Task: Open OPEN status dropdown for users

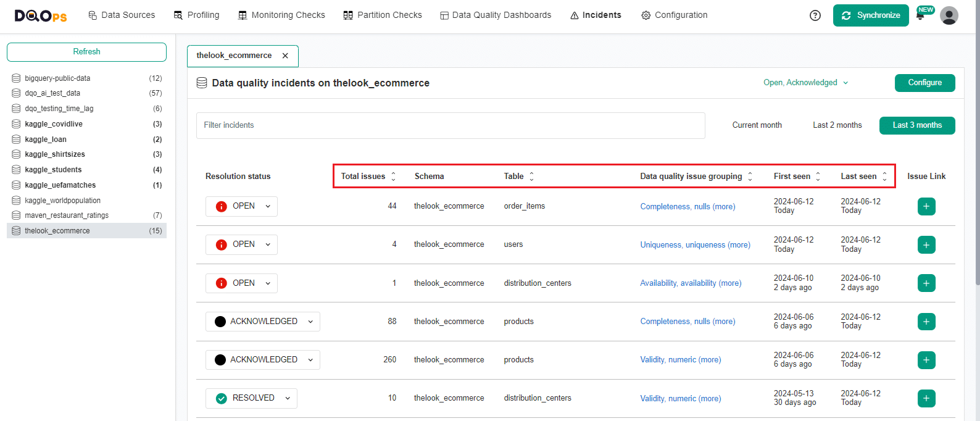Action: click(241, 244)
